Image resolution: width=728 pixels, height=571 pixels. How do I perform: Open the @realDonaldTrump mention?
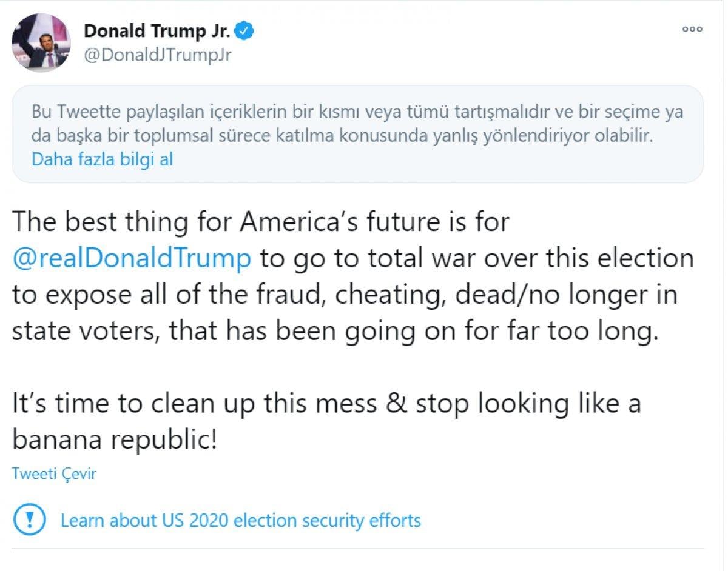130,258
